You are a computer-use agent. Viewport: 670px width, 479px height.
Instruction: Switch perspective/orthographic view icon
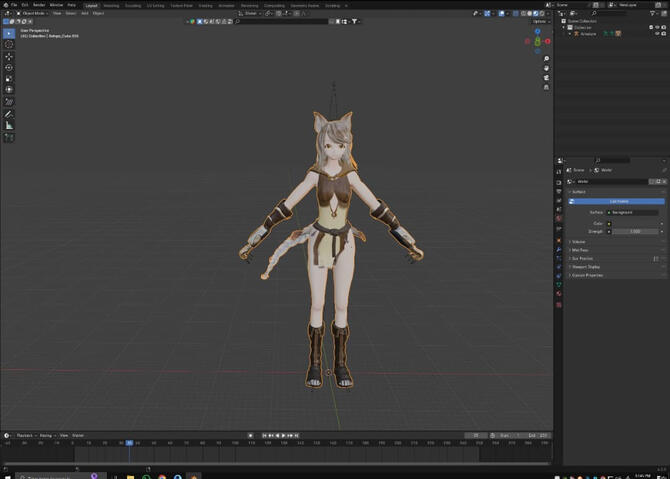pyautogui.click(x=547, y=87)
